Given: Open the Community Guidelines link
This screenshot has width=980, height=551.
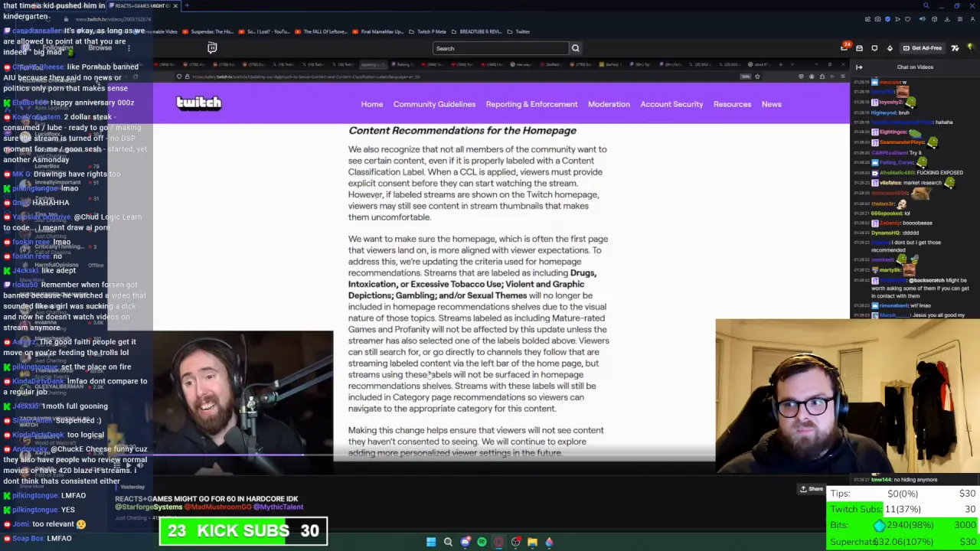Looking at the screenshot, I should 434,104.
